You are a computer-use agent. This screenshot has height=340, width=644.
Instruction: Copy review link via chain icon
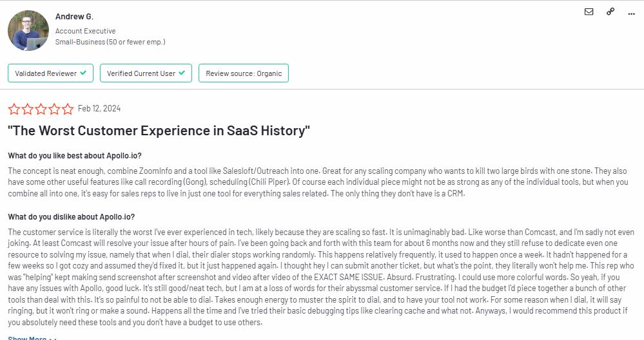coord(610,12)
